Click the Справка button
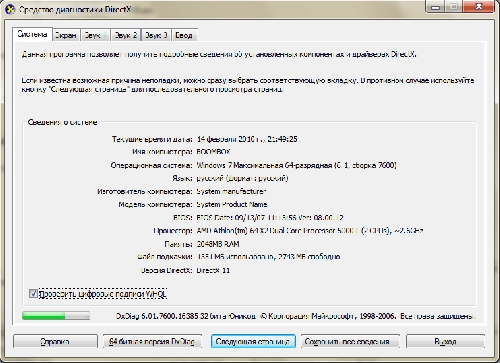Viewport: 500px width, 363px height. click(55, 341)
